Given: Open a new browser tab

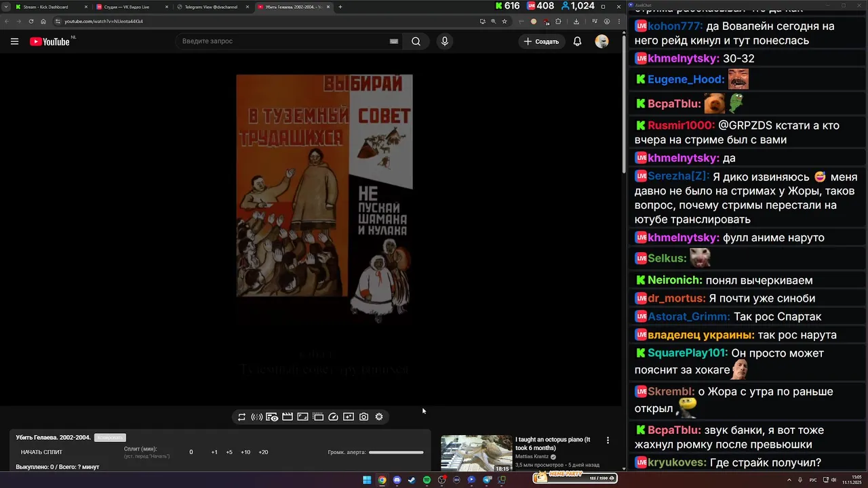Looking at the screenshot, I should pos(340,7).
